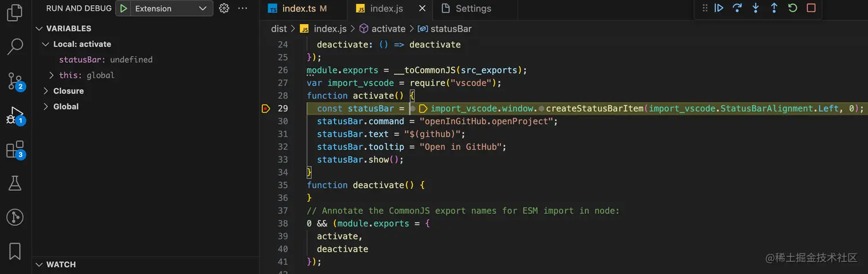The width and height of the screenshot is (868, 274).
Task: Grab the debug toolbar drag handle
Action: click(704, 8)
